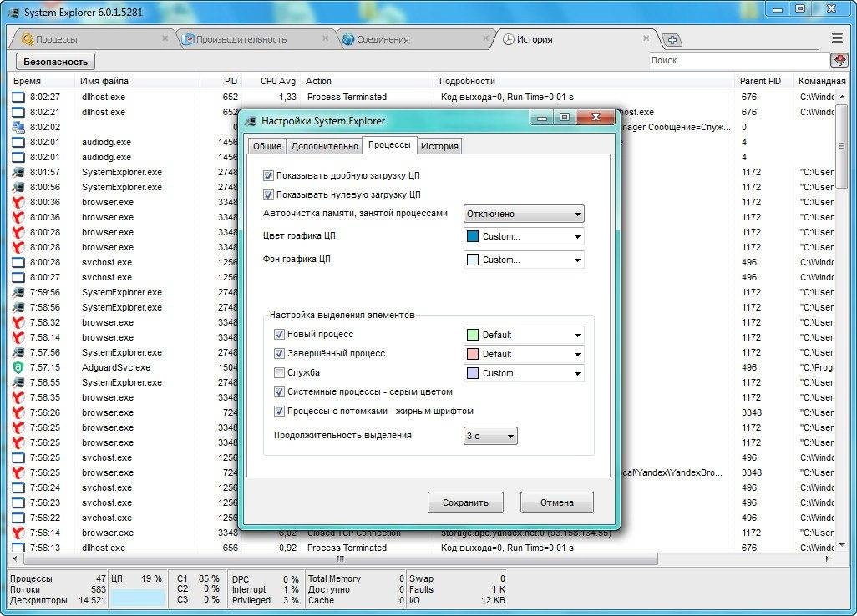Open the Цвет графика ЦП color dropdown
The image size is (857, 616).
click(524, 236)
